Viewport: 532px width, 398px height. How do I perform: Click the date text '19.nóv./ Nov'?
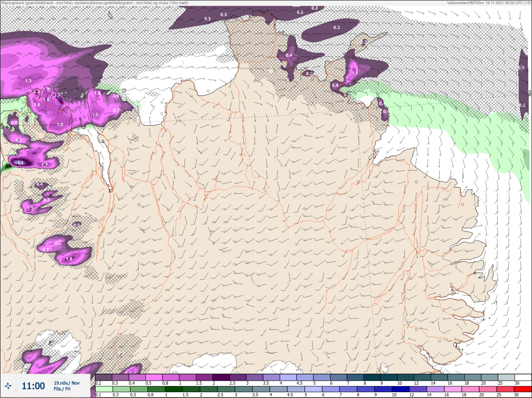tap(66, 383)
